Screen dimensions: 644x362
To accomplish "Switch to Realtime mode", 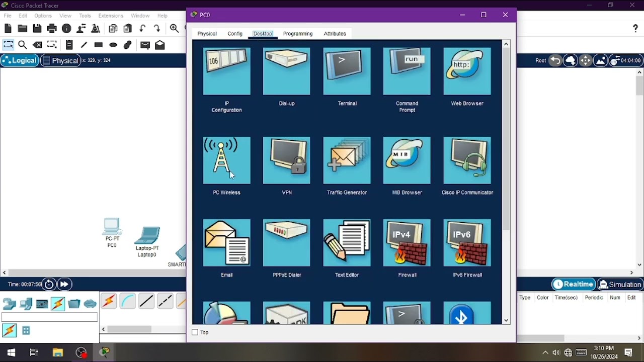I will [573, 285].
